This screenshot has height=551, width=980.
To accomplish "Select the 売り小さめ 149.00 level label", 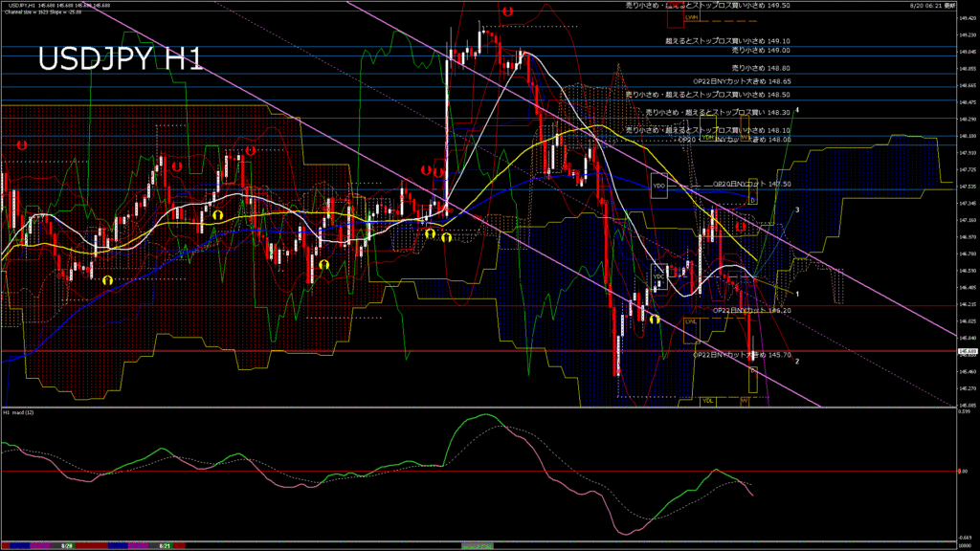I will click(760, 50).
